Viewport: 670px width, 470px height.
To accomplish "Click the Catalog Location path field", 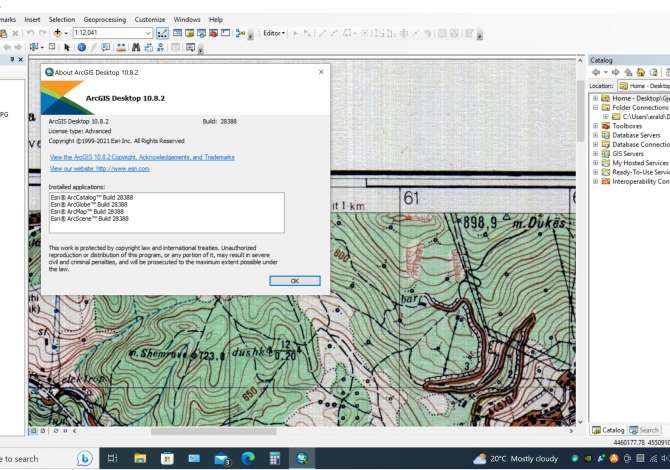I will [644, 86].
